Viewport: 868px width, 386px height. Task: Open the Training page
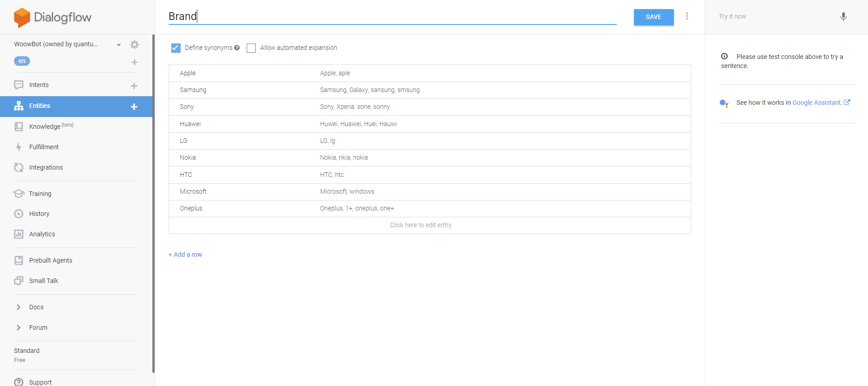(40, 194)
